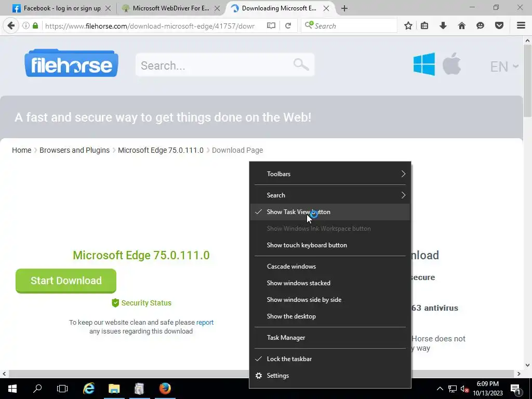Focus the Firefox URL address field
This screenshot has height=399, width=532.
(x=149, y=26)
